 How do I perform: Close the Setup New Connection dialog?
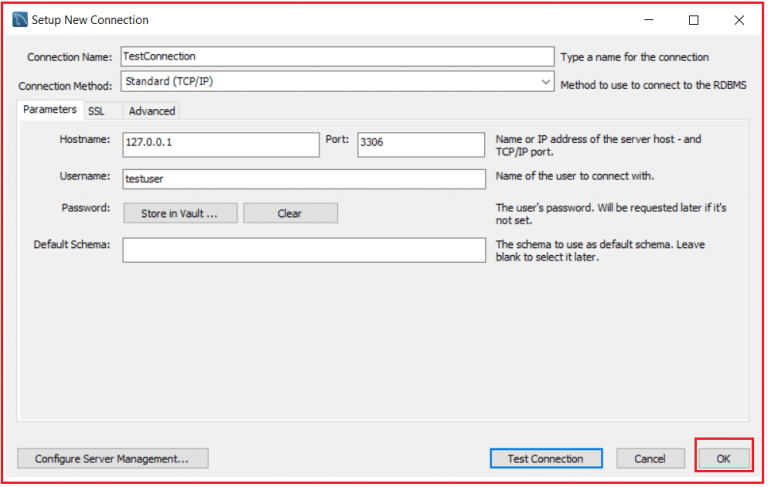pyautogui.click(x=739, y=19)
